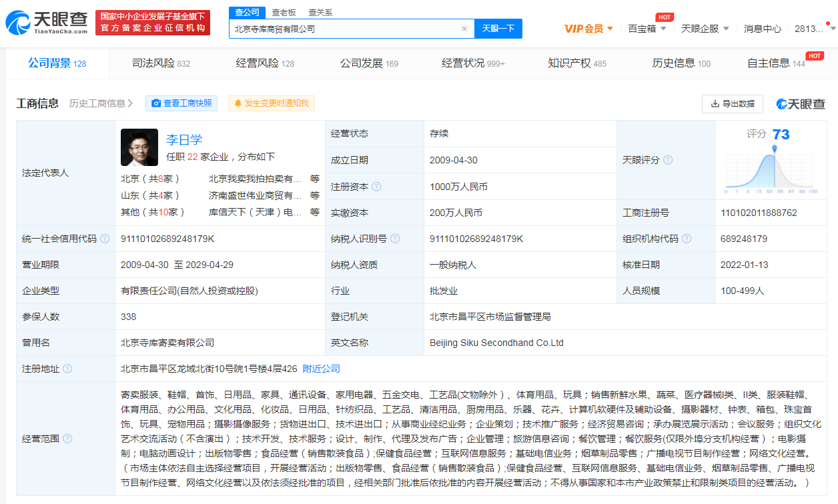Screen dimensions: 838x504
Task: Switch to 公司背景 tab
Action: coord(57,63)
